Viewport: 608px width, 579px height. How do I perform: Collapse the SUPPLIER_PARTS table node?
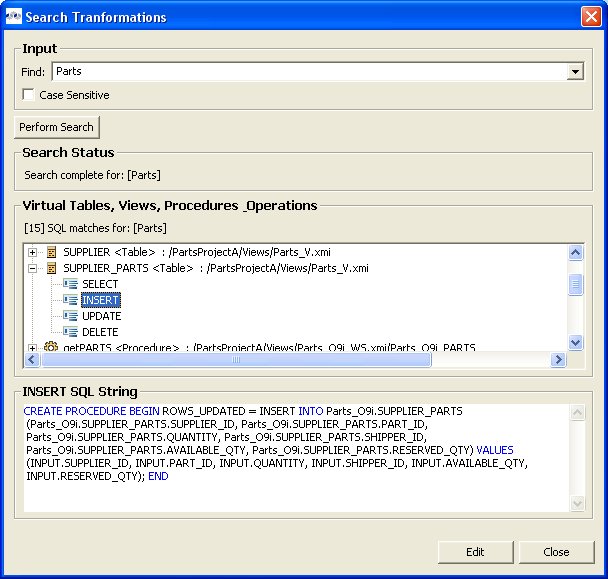[x=33, y=268]
